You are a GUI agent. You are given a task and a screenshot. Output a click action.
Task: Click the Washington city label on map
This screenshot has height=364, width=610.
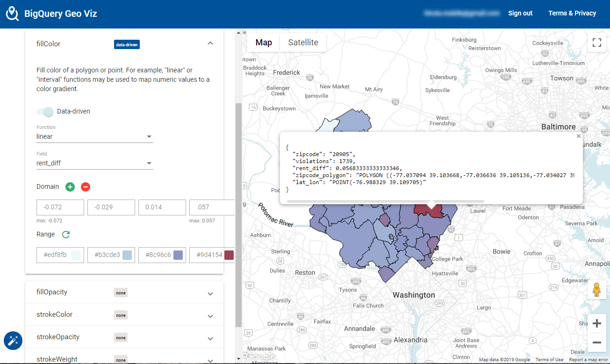click(414, 295)
